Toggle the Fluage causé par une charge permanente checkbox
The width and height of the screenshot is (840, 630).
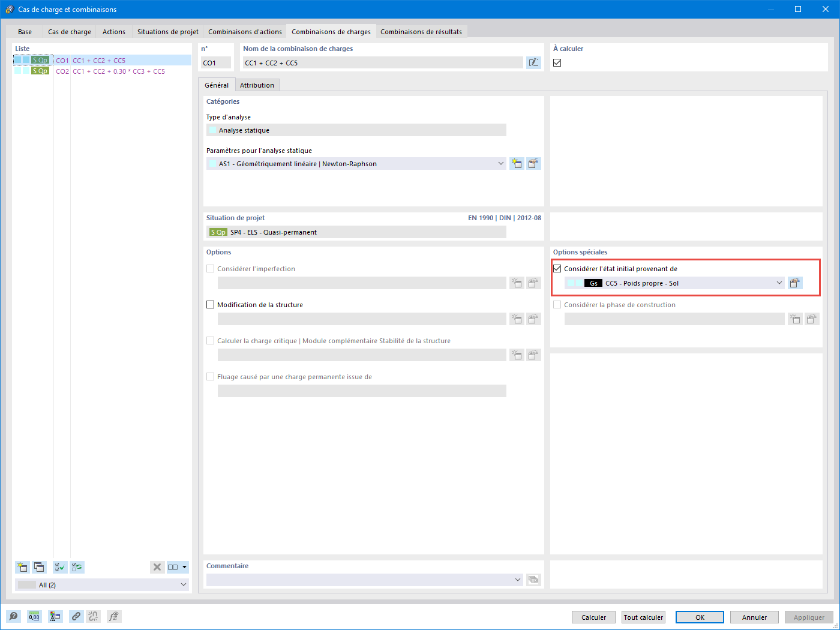click(x=211, y=377)
